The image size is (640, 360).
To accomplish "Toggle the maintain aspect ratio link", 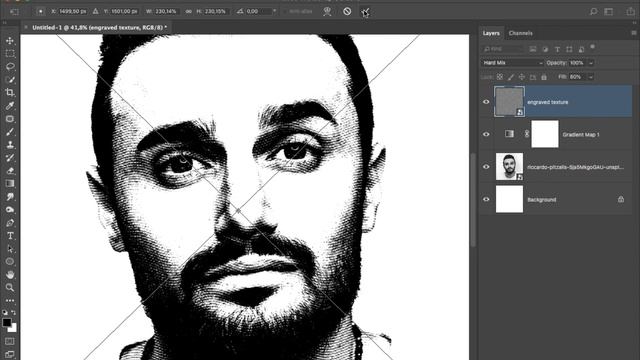I will point(188,11).
